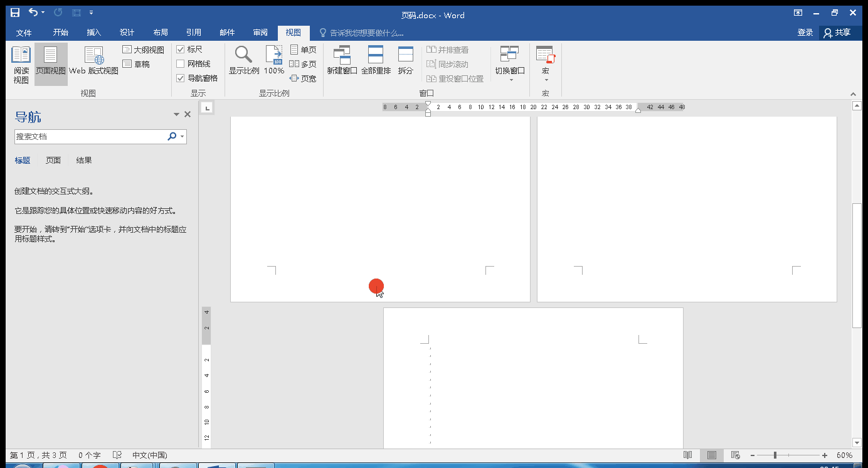Image resolution: width=868 pixels, height=468 pixels.
Task: Collapse the ribbon with the chevron arrow
Action: [853, 94]
